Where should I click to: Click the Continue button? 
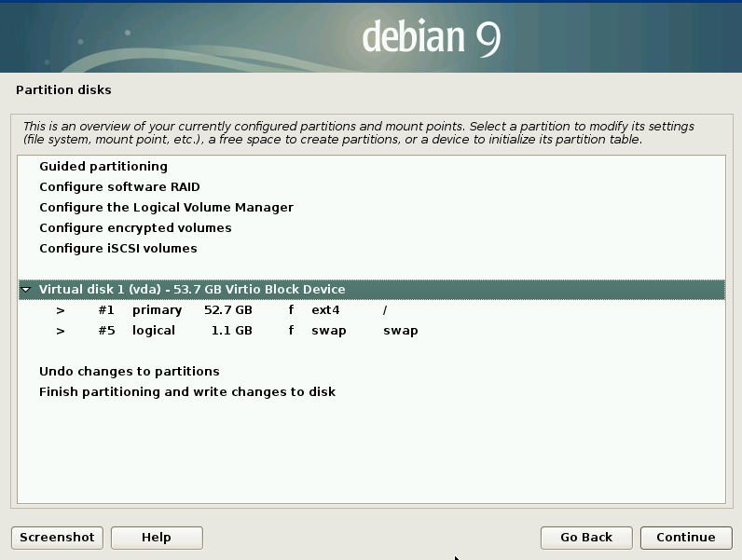685,538
